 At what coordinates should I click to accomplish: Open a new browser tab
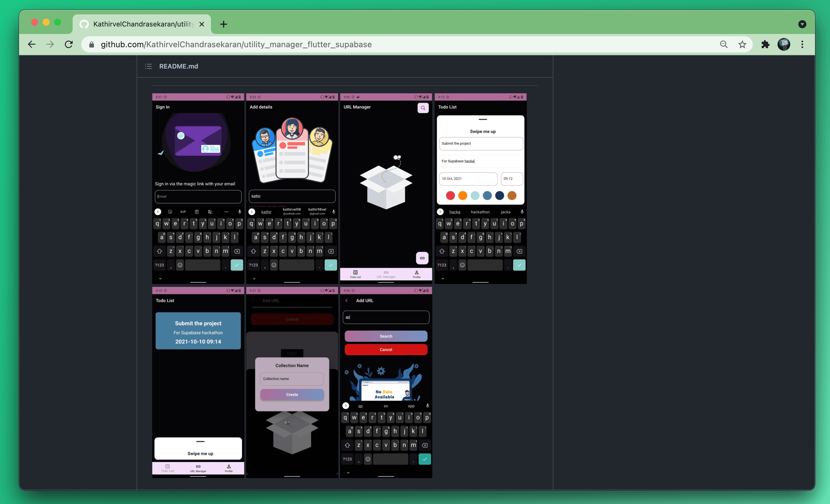pyautogui.click(x=223, y=24)
